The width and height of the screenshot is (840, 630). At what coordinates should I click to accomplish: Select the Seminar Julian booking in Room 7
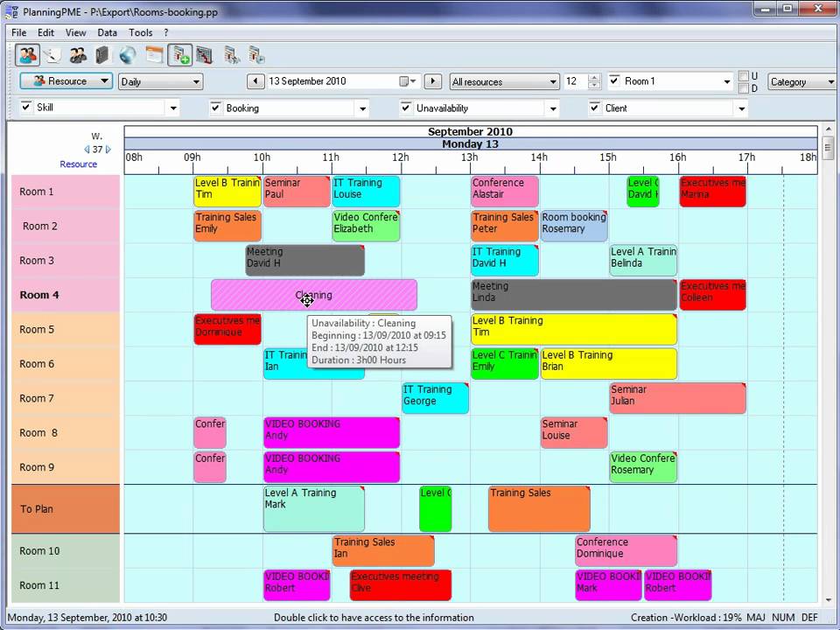tap(677, 398)
